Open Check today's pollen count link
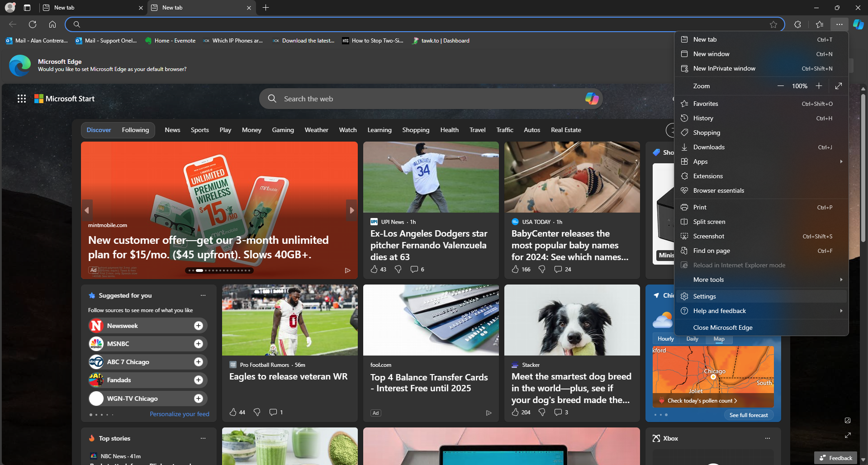The height and width of the screenshot is (465, 868). pyautogui.click(x=702, y=401)
